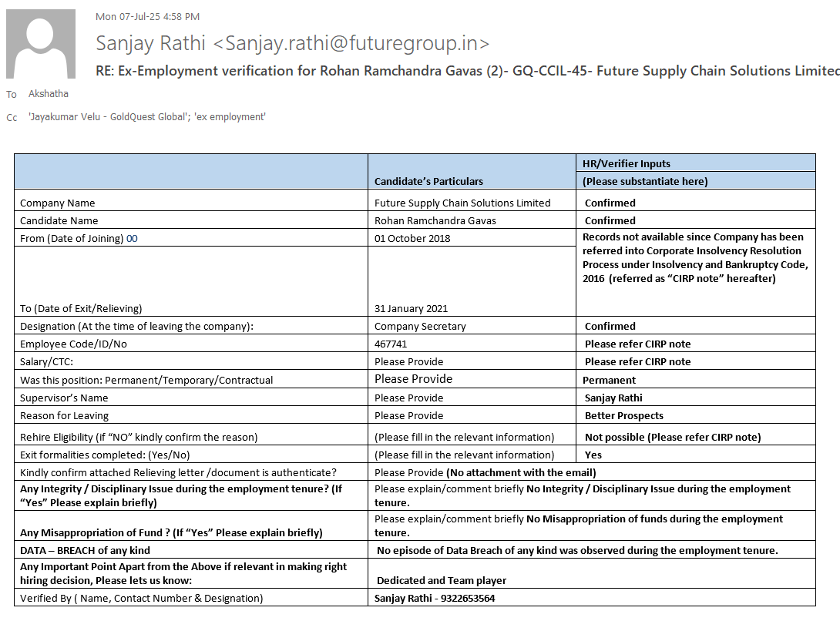Click 'Any Integrity / Disciplinary Issue' question label
The image size is (840, 621).
coord(181,495)
